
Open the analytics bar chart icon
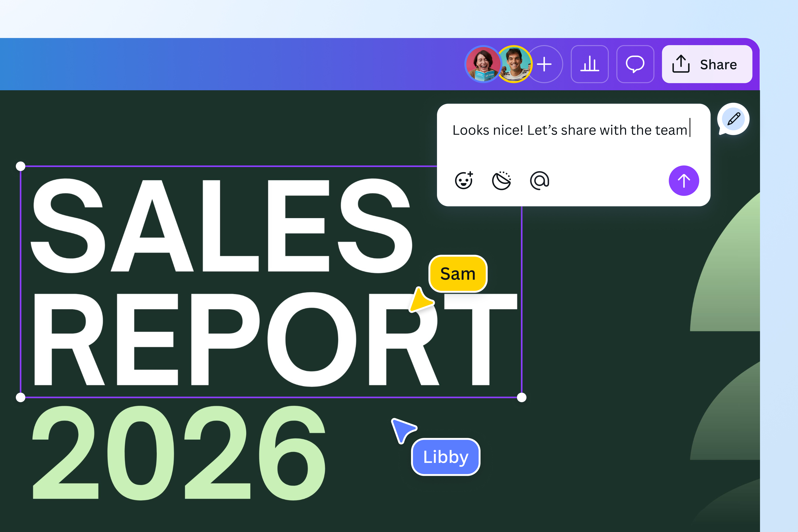tap(590, 64)
